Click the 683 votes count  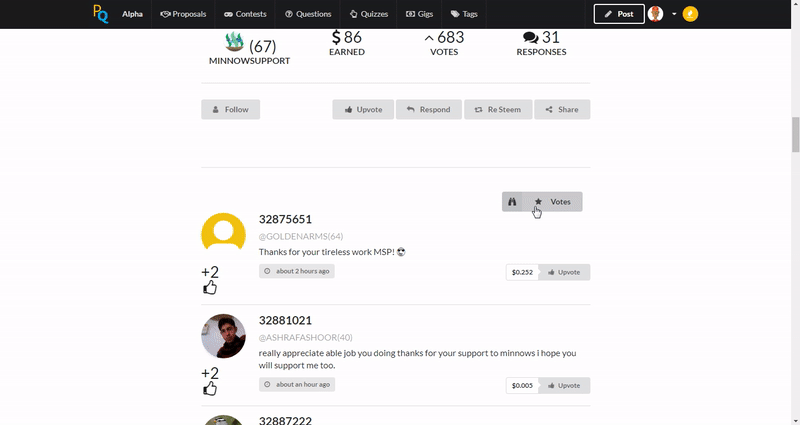444,37
